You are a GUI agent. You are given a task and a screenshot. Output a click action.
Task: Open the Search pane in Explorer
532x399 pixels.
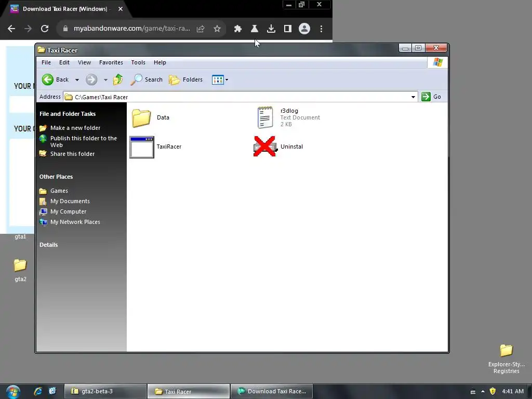[147, 79]
